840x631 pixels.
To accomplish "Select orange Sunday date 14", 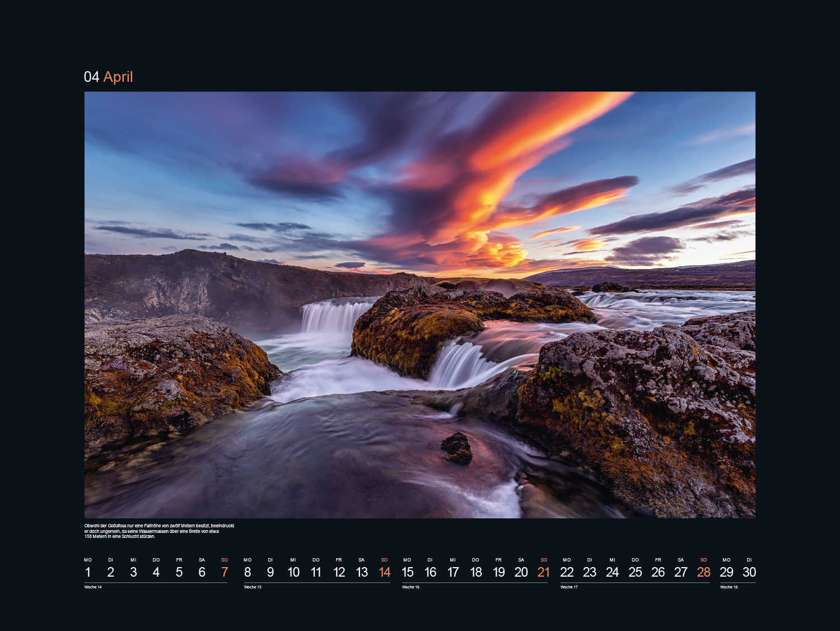I will pyautogui.click(x=384, y=572).
